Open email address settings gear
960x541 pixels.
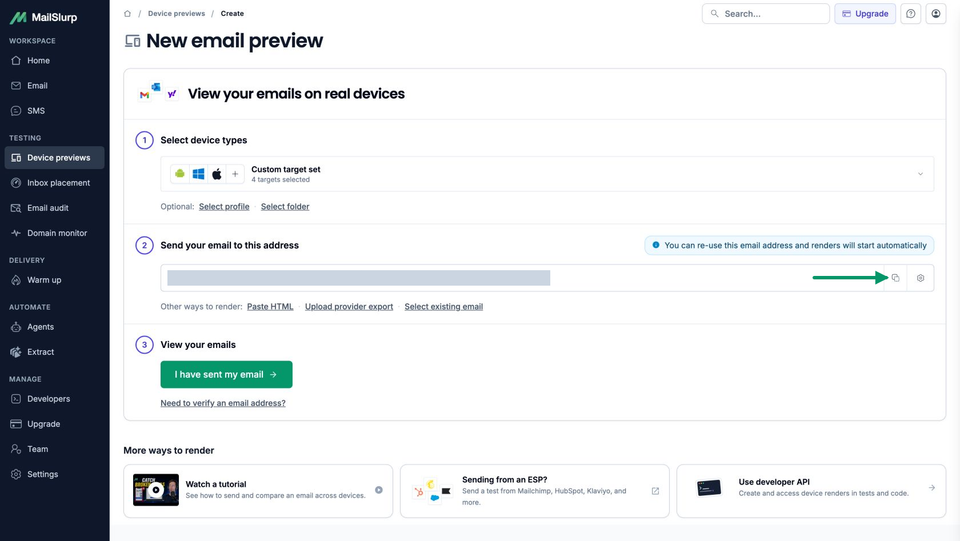tap(920, 278)
